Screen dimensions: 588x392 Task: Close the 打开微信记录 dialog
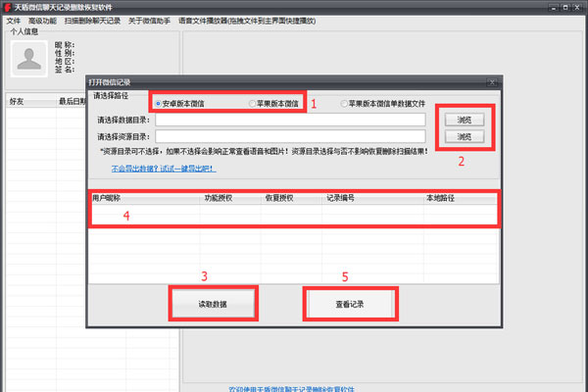tap(493, 83)
